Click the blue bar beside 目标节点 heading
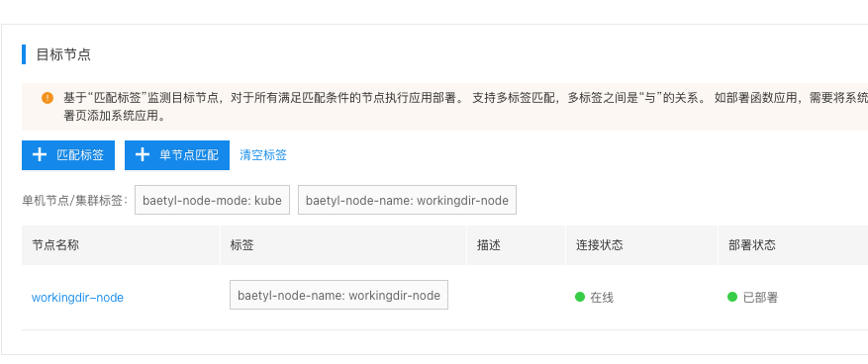The height and width of the screenshot is (364, 868). point(24,54)
